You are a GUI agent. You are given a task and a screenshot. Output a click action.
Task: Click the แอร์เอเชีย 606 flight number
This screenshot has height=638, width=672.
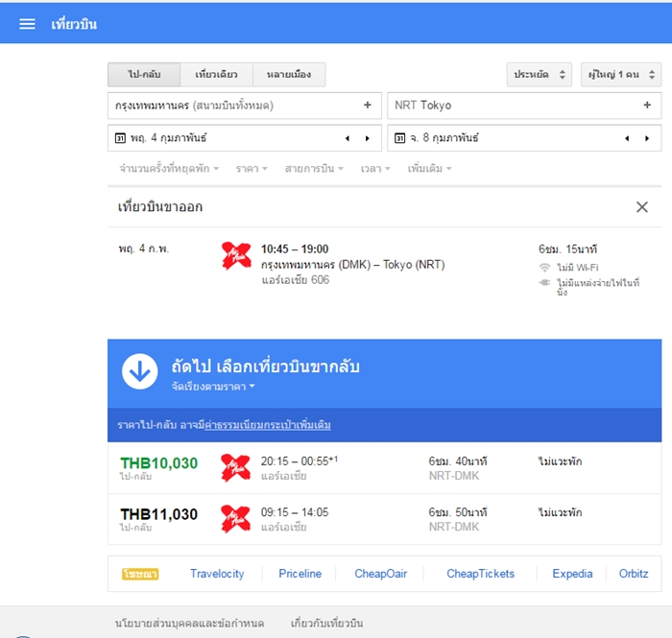point(296,280)
